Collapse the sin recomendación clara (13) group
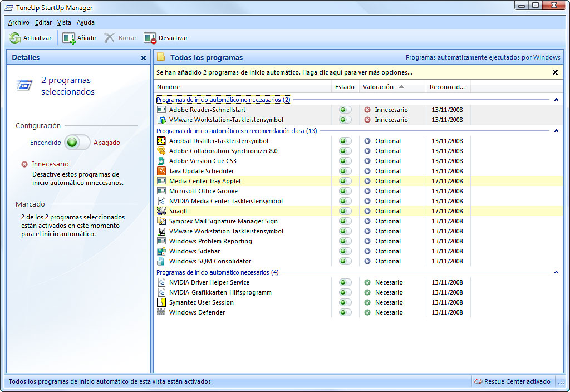Viewport: 570px width, 392px height. point(556,131)
